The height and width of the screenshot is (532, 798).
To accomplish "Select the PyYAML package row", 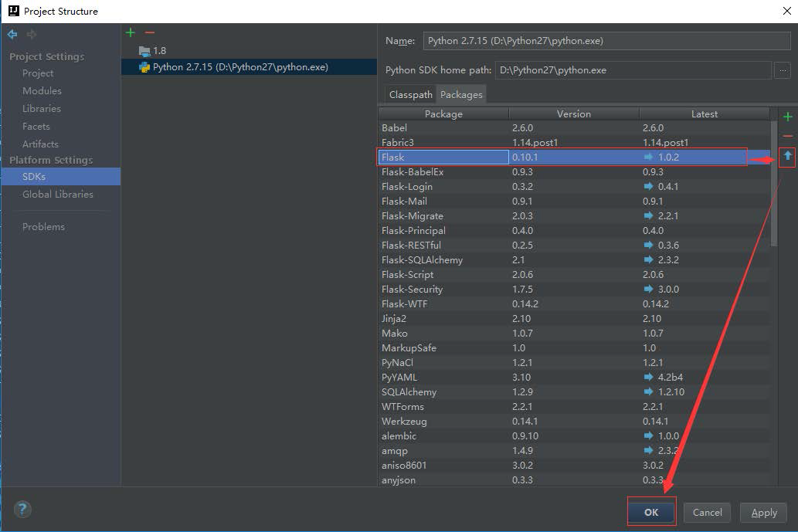I will coord(574,378).
